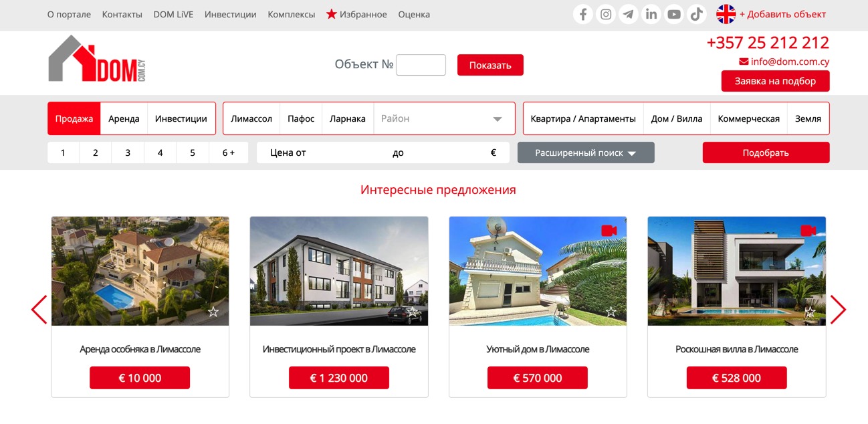This screenshot has width=868, height=424.
Task: Open the TikTok social icon
Action: click(697, 14)
